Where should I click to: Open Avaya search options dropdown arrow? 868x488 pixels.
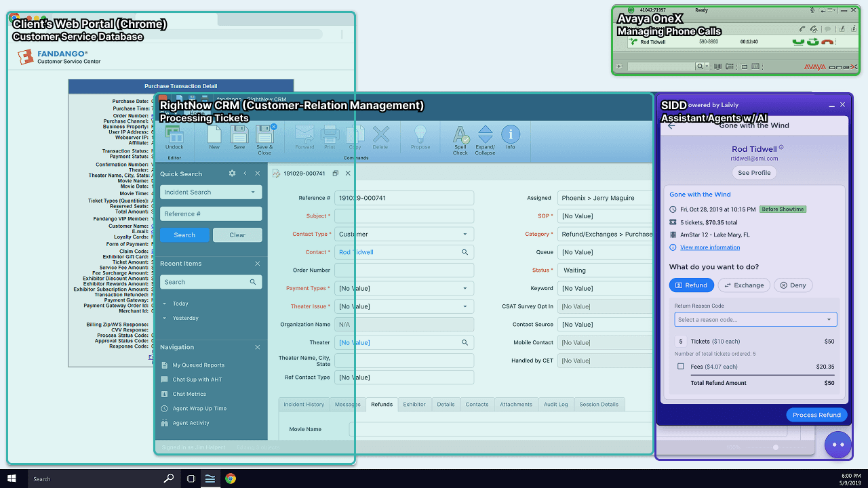click(x=707, y=66)
